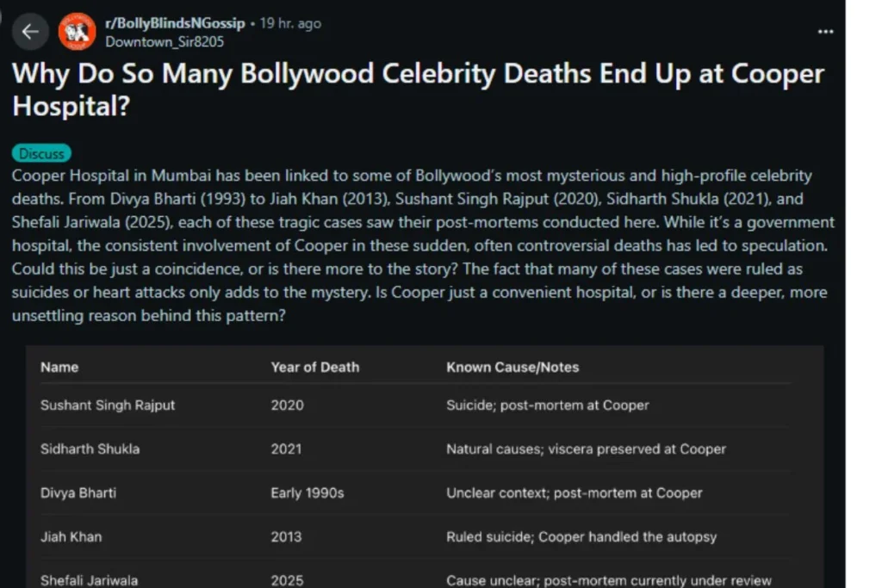Open the BollyBlindsNGossip community avatar
The image size is (882, 588).
pyautogui.click(x=77, y=32)
